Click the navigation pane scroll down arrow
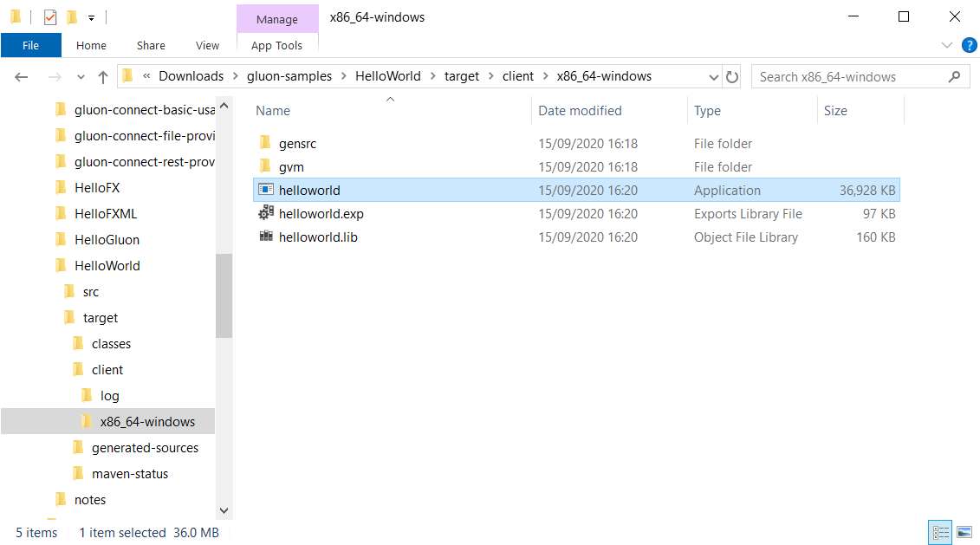Image resolution: width=980 pixels, height=545 pixels. pyautogui.click(x=224, y=510)
